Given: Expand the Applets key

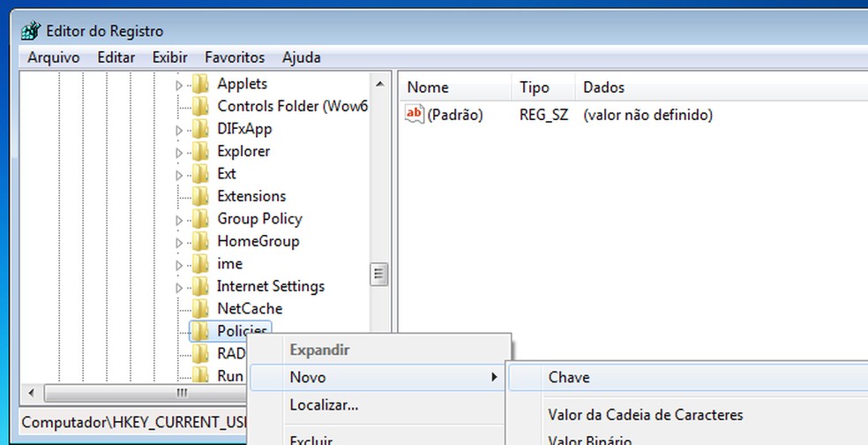Looking at the screenshot, I should pos(178,86).
